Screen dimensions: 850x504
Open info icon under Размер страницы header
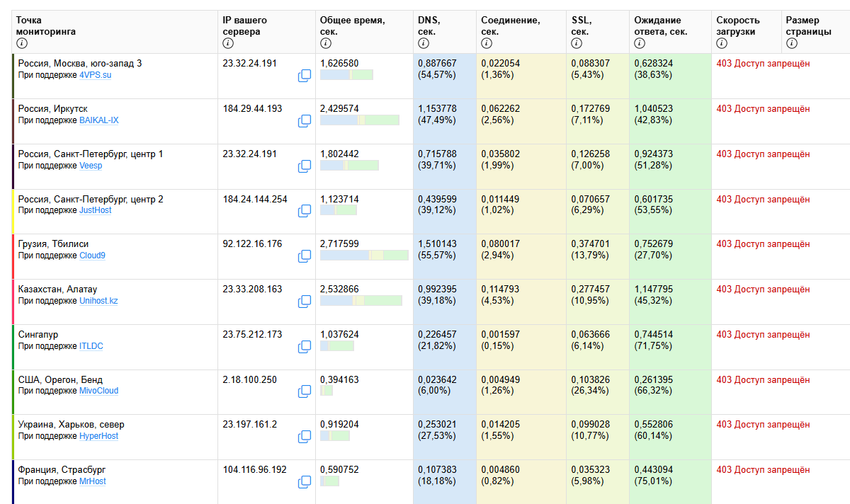click(792, 43)
